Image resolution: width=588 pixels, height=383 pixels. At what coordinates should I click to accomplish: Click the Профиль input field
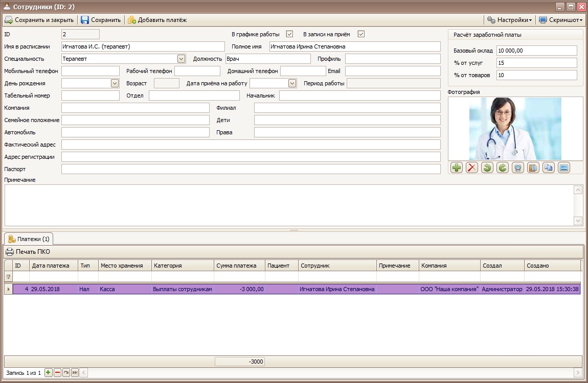coord(393,59)
